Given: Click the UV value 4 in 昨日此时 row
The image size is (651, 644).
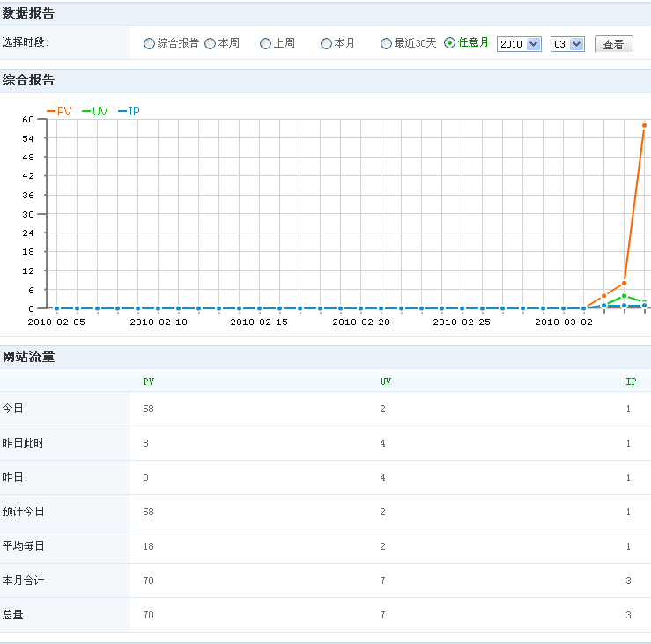Looking at the screenshot, I should (382, 443).
